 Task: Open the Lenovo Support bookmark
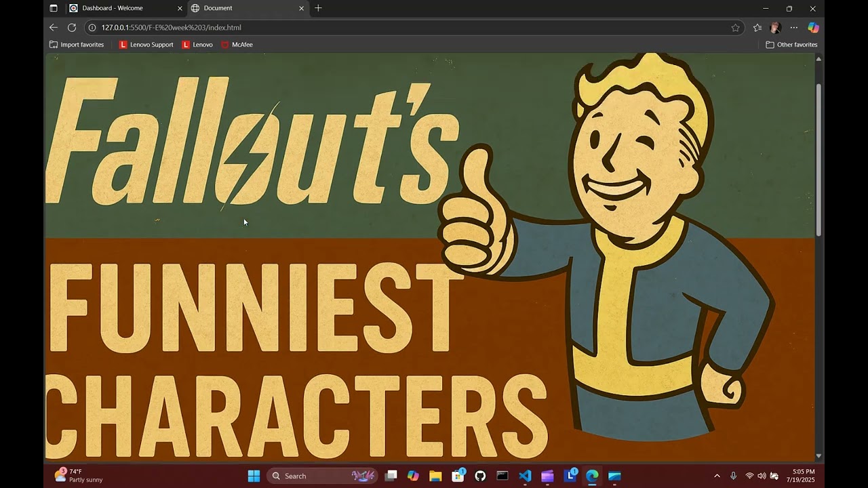pos(146,45)
